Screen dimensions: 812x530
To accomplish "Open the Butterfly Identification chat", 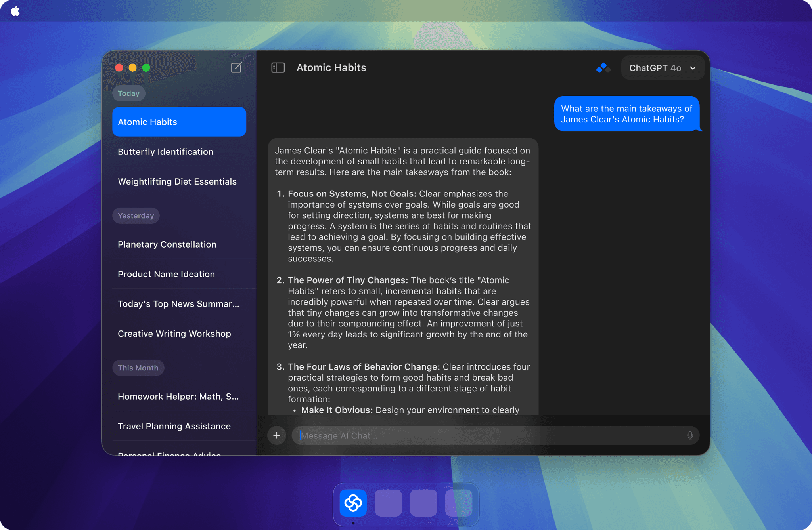I will tap(165, 152).
